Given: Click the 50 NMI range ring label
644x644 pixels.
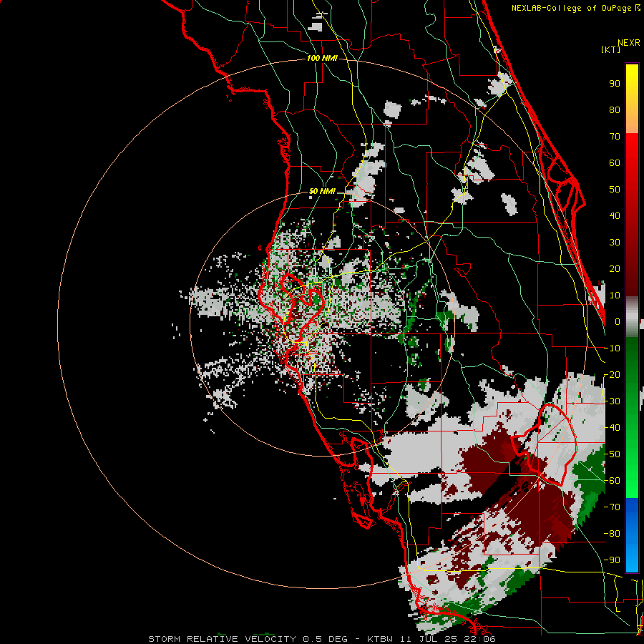Looking at the screenshot, I should 321,191.
